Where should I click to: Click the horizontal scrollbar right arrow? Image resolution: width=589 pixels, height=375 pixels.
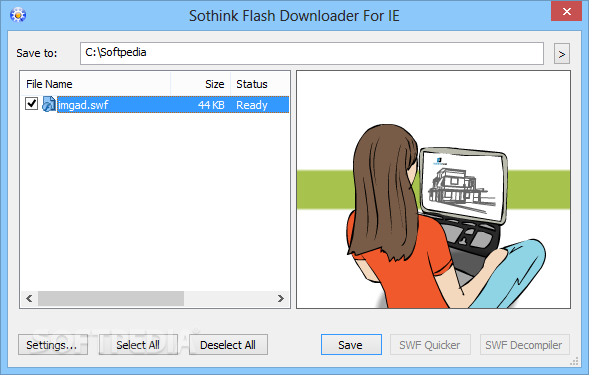(281, 298)
